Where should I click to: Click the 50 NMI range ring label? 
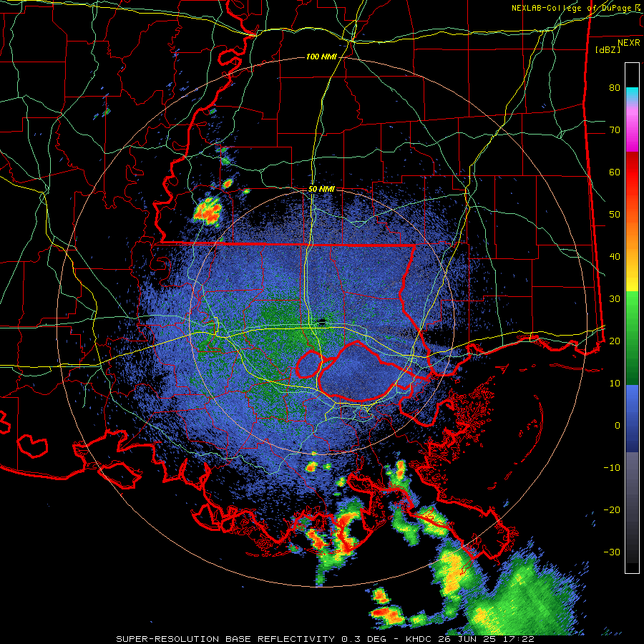tap(321, 190)
